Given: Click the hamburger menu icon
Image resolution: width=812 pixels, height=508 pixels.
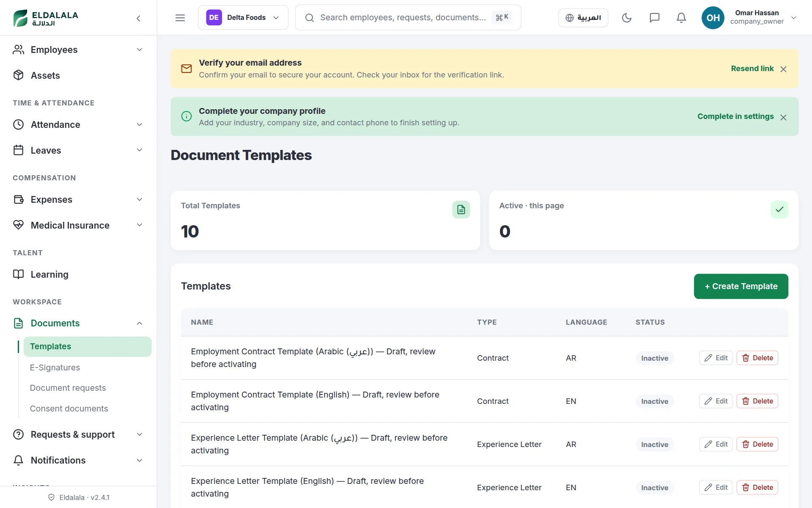Looking at the screenshot, I should tap(180, 18).
